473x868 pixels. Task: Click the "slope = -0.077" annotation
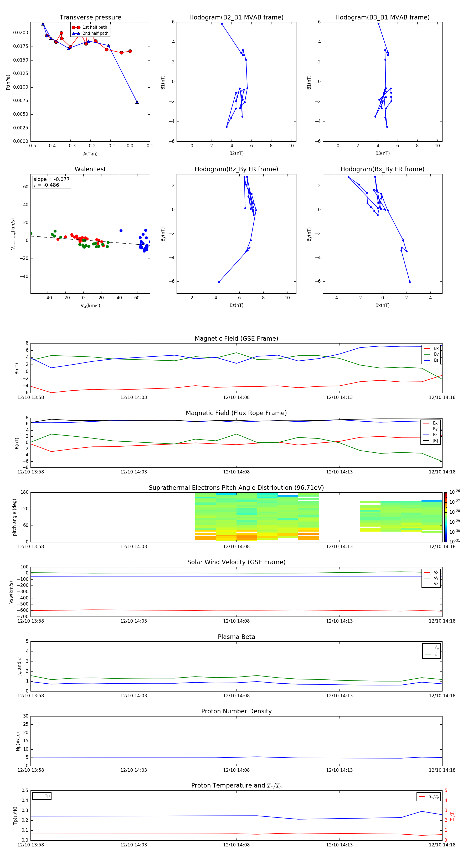coord(52,179)
